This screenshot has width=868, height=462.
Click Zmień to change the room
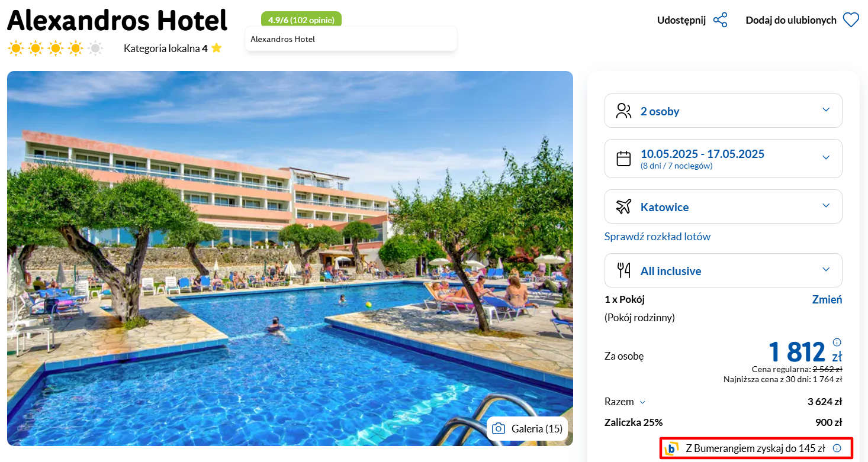[827, 299]
